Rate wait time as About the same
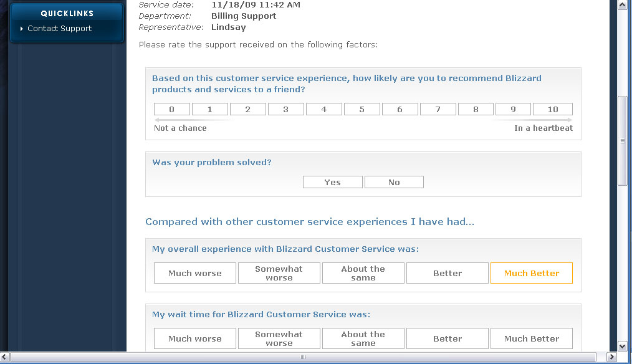 363,338
